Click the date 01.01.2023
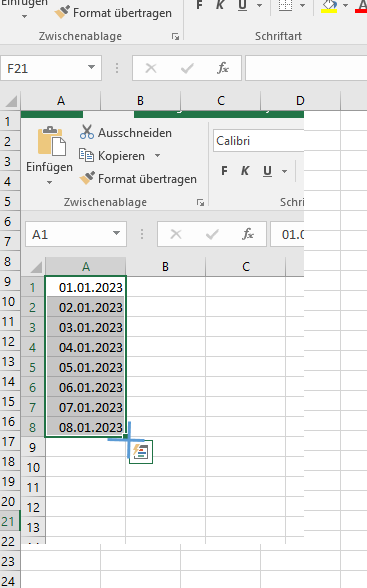This screenshot has width=367, height=588. coord(91,288)
